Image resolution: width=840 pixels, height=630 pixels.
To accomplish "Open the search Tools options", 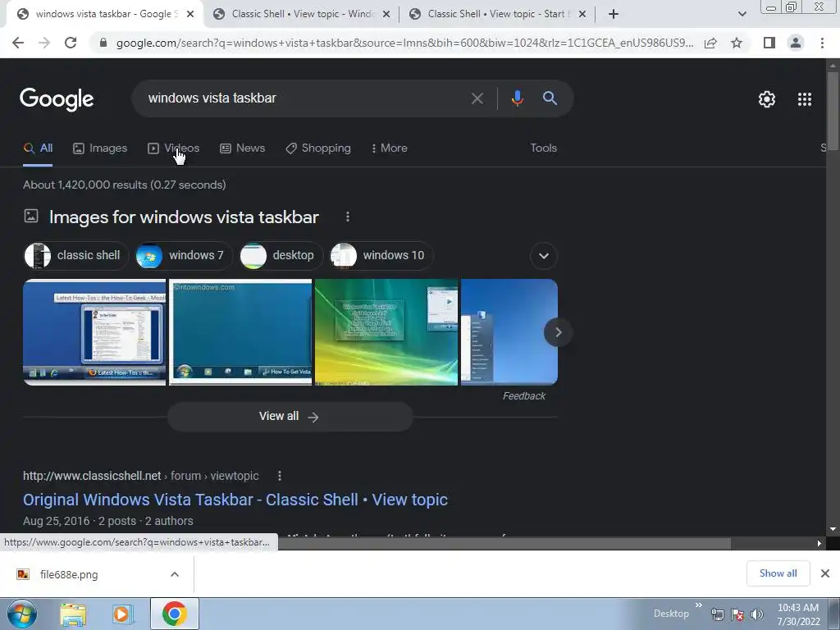I will (x=543, y=148).
